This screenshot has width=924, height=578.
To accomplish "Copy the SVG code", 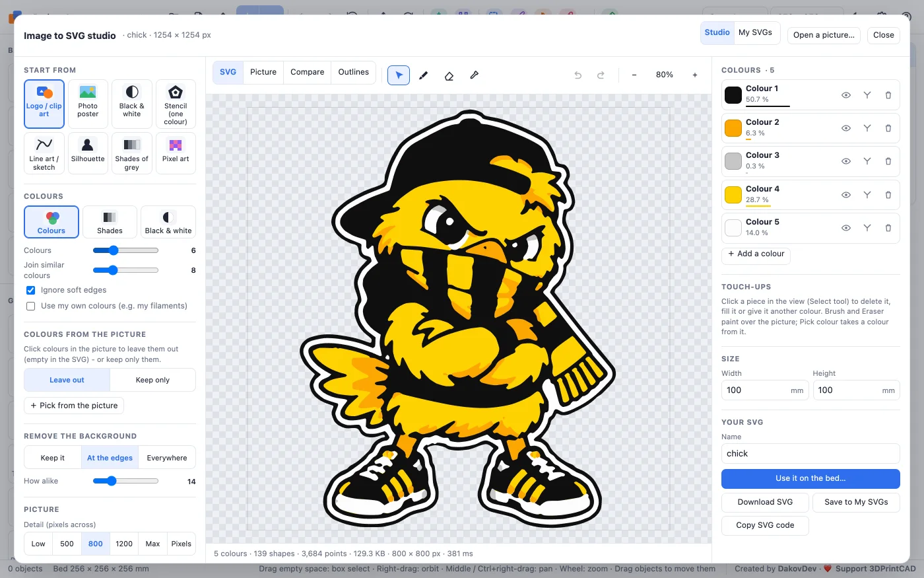I will (x=765, y=525).
